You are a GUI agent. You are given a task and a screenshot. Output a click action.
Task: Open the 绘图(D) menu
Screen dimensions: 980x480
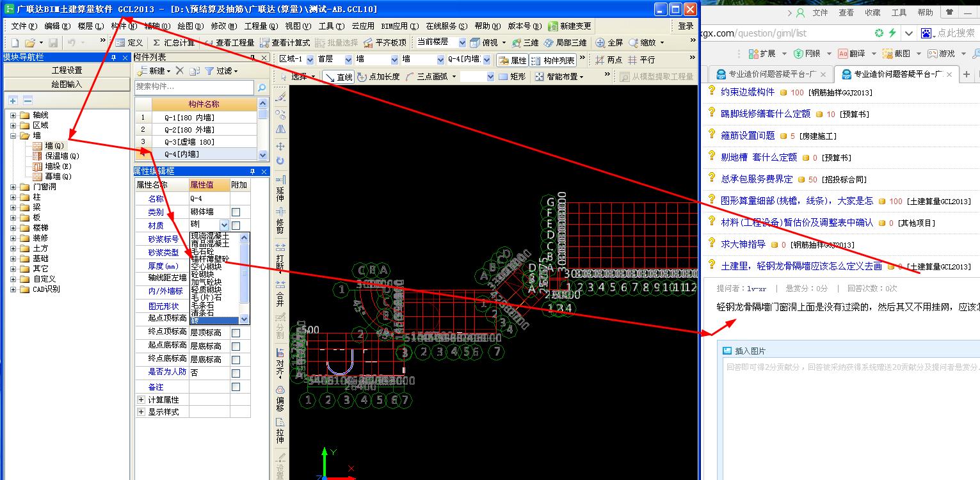pyautogui.click(x=190, y=26)
